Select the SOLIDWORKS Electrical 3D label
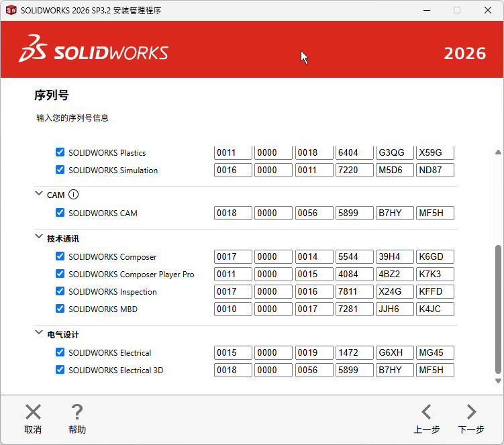The width and height of the screenshot is (504, 445). coord(116,370)
